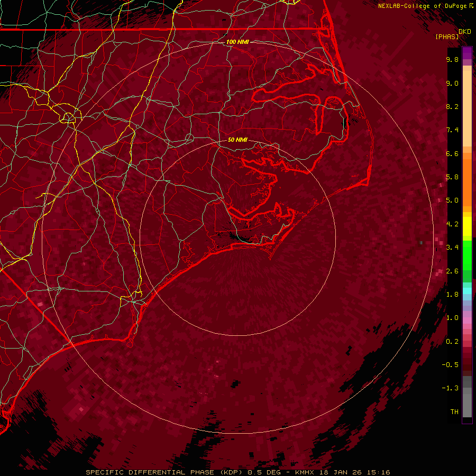This screenshot has width=476, height=476.
Task: Click the [PHAS] label above the color scale
Action: [447, 36]
